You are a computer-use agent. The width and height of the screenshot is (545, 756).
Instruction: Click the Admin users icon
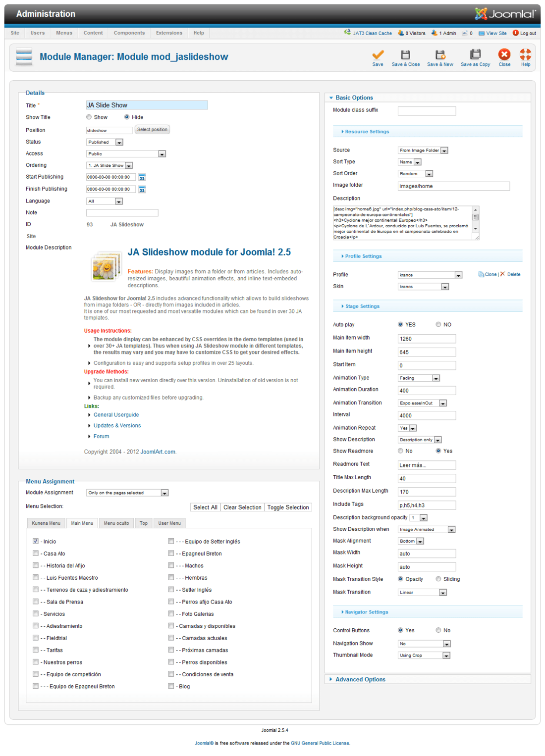434,33
